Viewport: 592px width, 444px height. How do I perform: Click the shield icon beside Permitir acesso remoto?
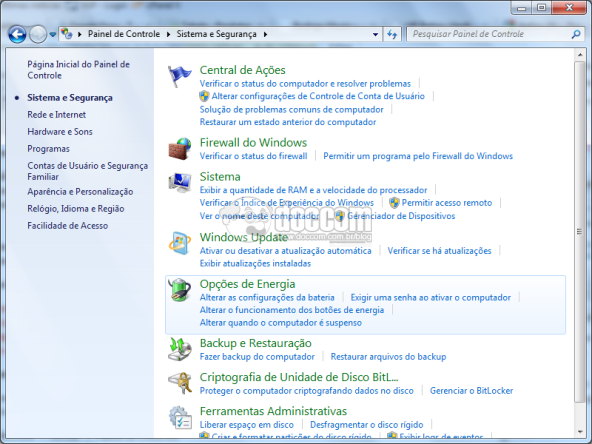coord(394,203)
